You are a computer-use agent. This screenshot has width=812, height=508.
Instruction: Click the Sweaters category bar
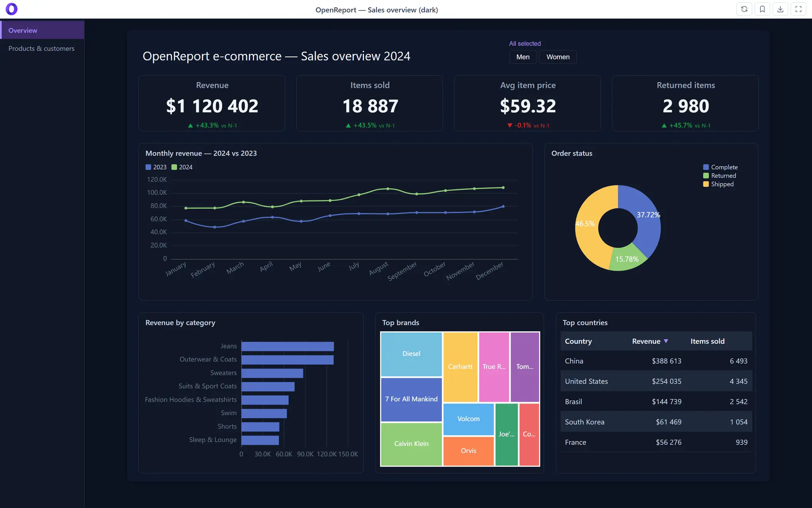pyautogui.click(x=272, y=373)
